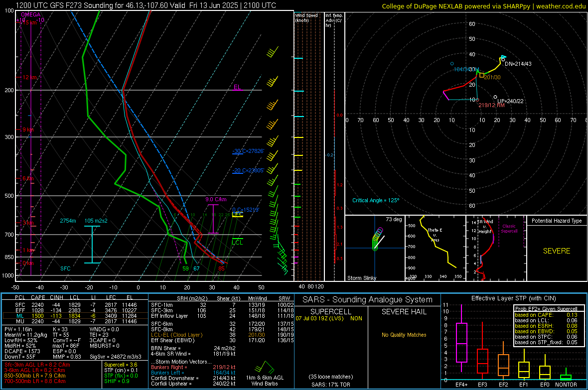Click the SARS - Sounding Analogue System header
The height and width of the screenshot is (390, 588).
pyautogui.click(x=368, y=300)
